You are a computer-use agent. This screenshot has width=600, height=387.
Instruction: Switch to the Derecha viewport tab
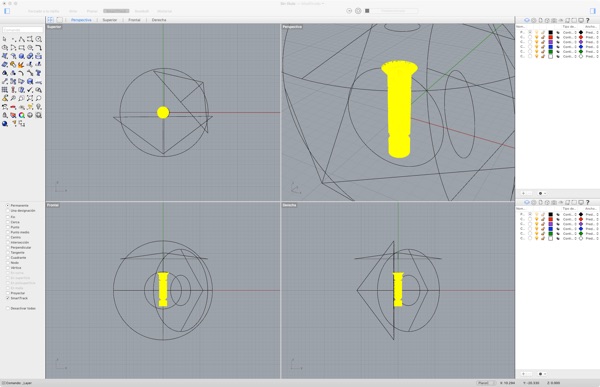tap(159, 20)
